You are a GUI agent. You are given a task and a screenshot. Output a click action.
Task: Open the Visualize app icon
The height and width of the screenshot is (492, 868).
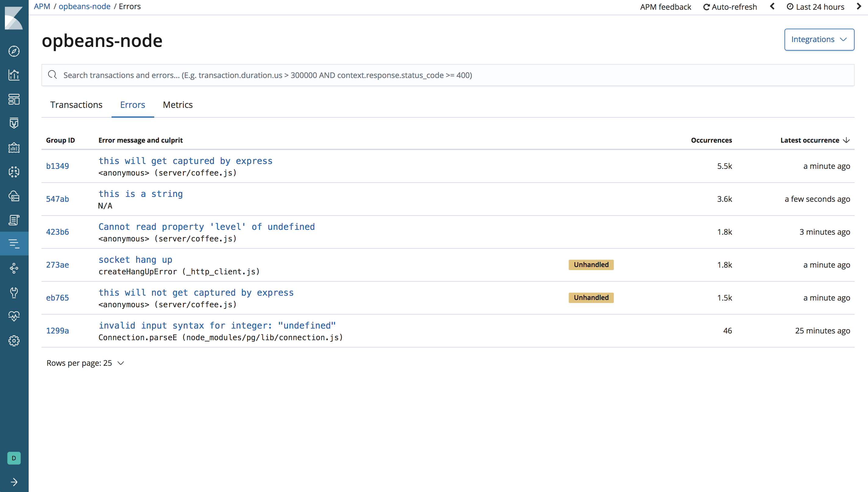(x=14, y=75)
